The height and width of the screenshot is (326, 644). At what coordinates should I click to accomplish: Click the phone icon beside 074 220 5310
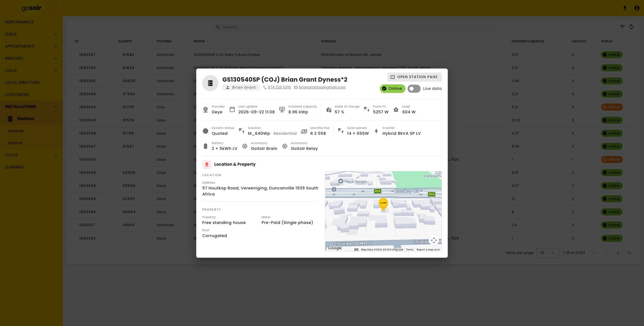(265, 87)
